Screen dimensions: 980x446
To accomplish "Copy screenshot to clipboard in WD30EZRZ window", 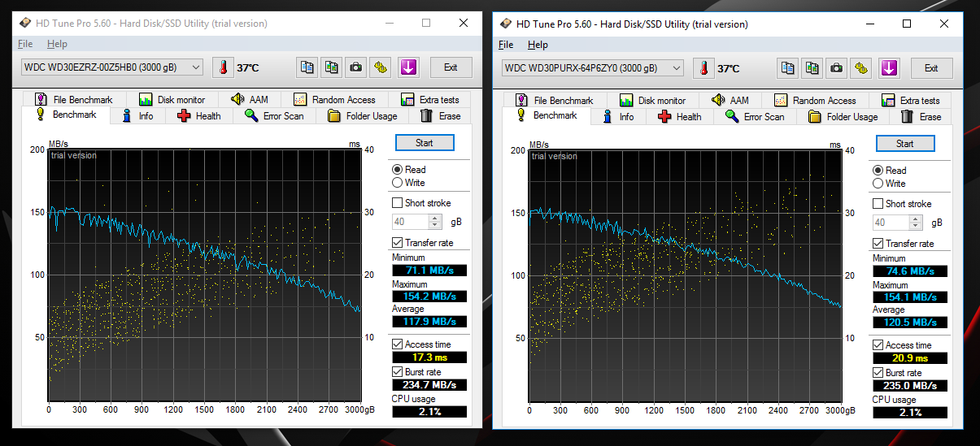I will (x=331, y=67).
